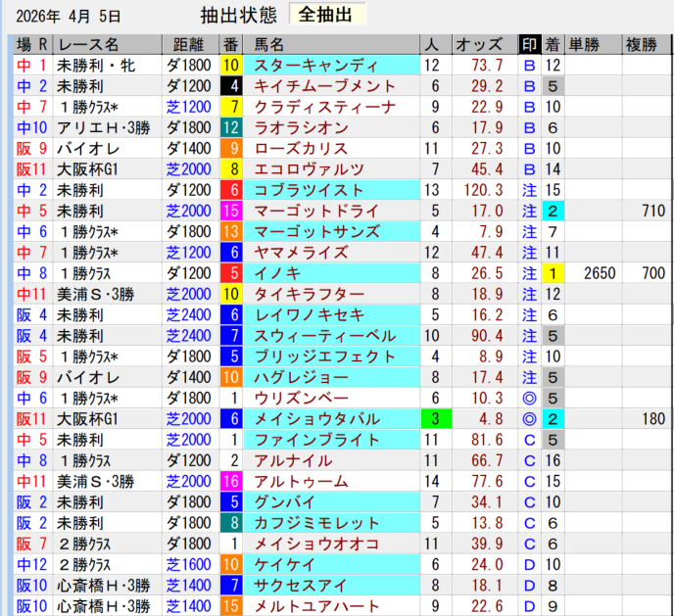Select horse アルナイル

coord(331,460)
